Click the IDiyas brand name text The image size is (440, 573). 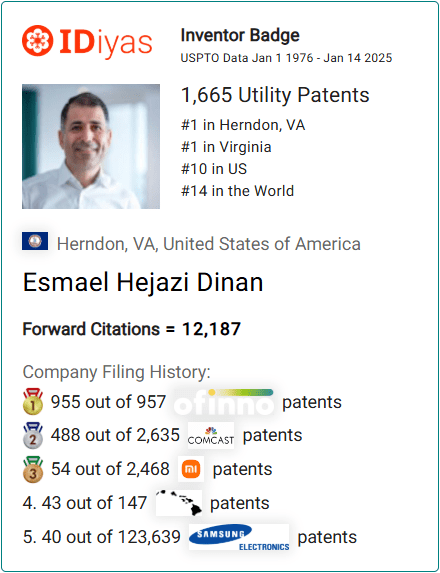coord(105,42)
